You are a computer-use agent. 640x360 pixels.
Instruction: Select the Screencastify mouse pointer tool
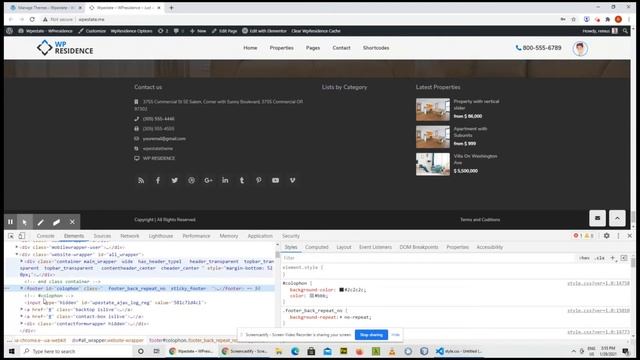point(24,222)
